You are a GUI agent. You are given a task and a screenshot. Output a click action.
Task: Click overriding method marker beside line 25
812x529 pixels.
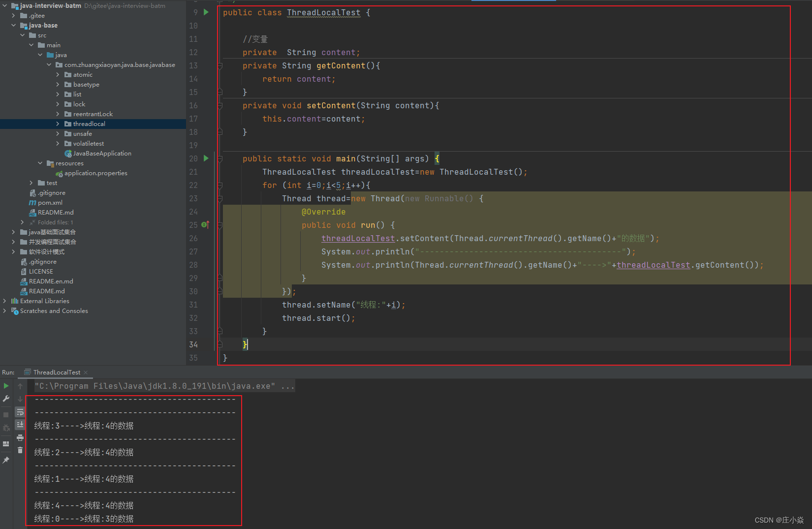(206, 224)
